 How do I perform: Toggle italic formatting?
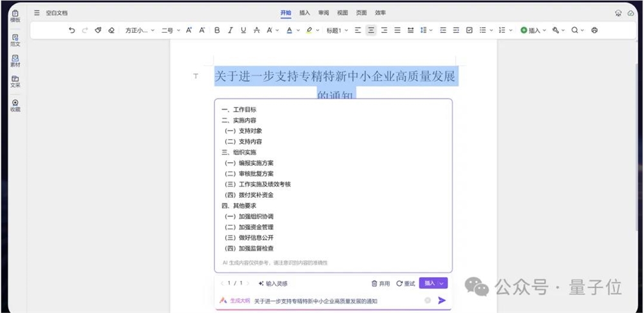pos(231,30)
